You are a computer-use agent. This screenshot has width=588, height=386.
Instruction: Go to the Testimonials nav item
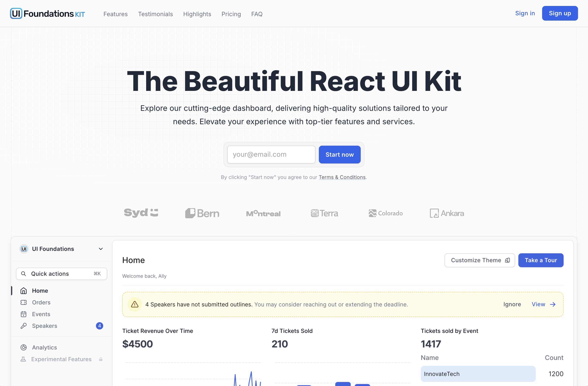[155, 14]
